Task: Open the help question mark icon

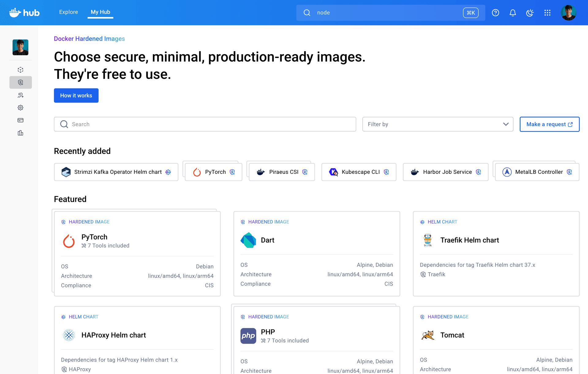Action: (496, 13)
